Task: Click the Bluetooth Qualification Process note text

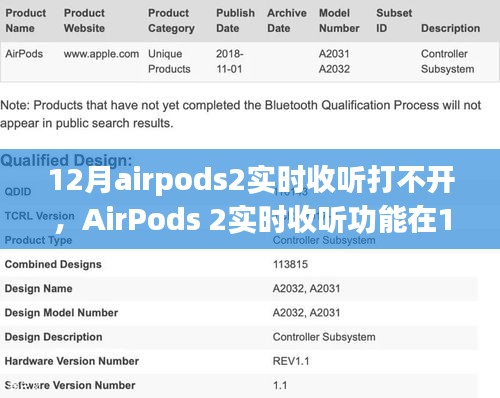Action: (240, 114)
